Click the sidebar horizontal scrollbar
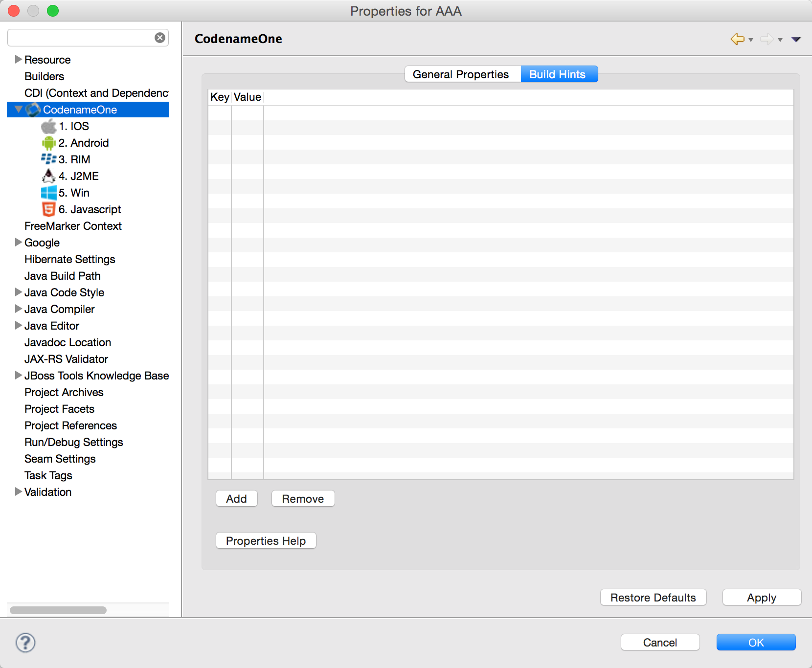The width and height of the screenshot is (812, 668). coord(58,610)
